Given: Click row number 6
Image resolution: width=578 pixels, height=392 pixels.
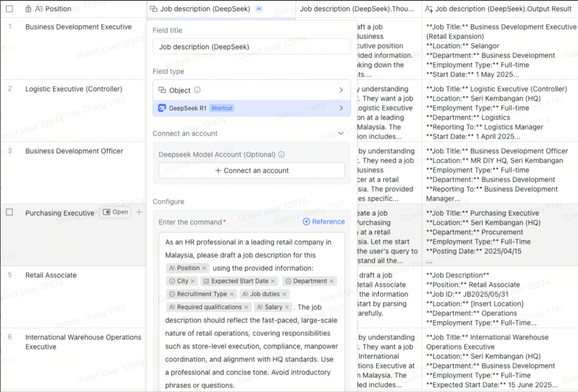Looking at the screenshot, I should click(10, 337).
